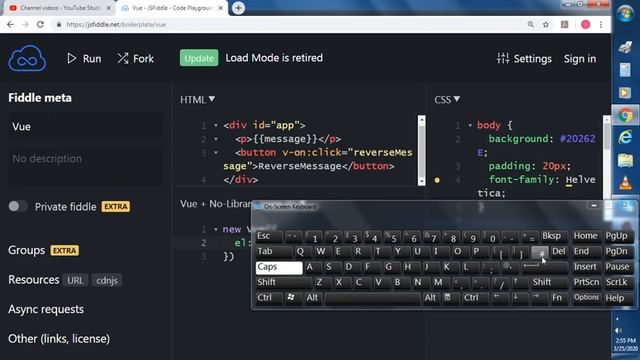Select the Vue - JSFiddle browser tab

[x=172, y=8]
